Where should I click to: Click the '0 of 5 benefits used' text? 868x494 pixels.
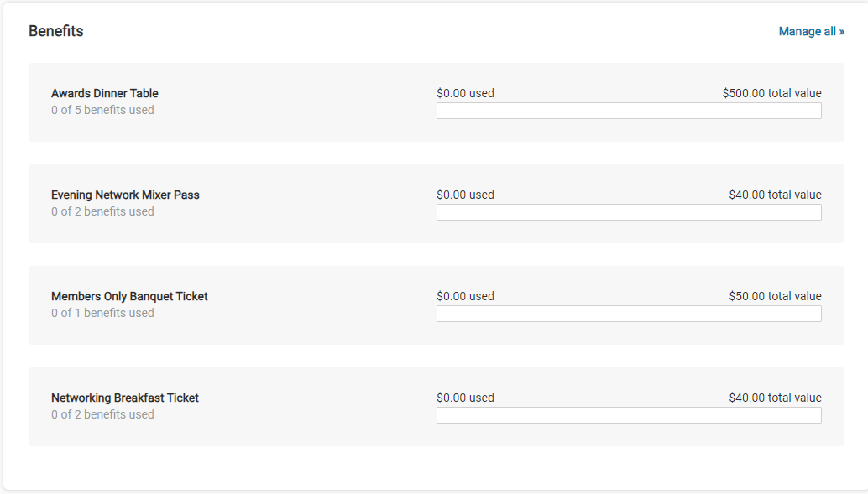point(102,111)
